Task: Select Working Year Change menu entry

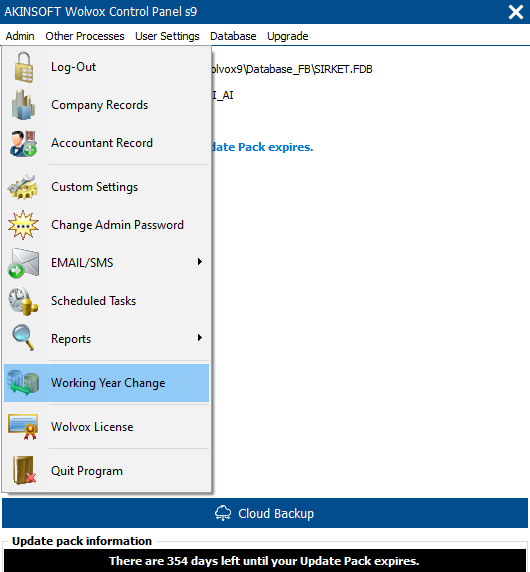Action: click(x=107, y=383)
